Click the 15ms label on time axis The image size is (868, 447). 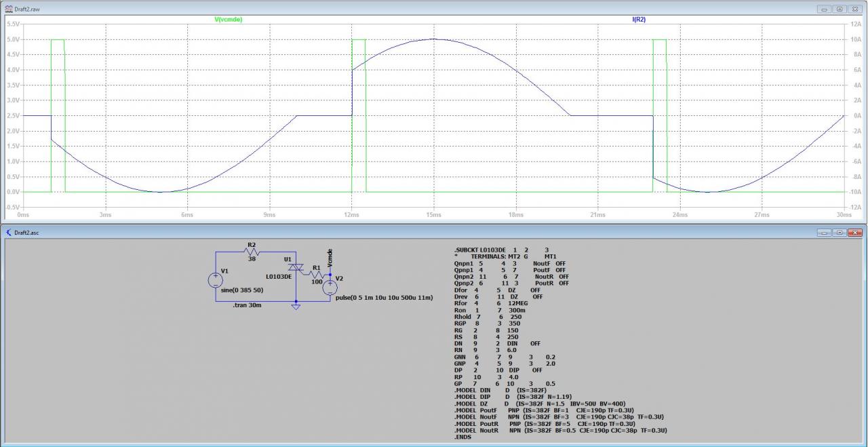(433, 215)
